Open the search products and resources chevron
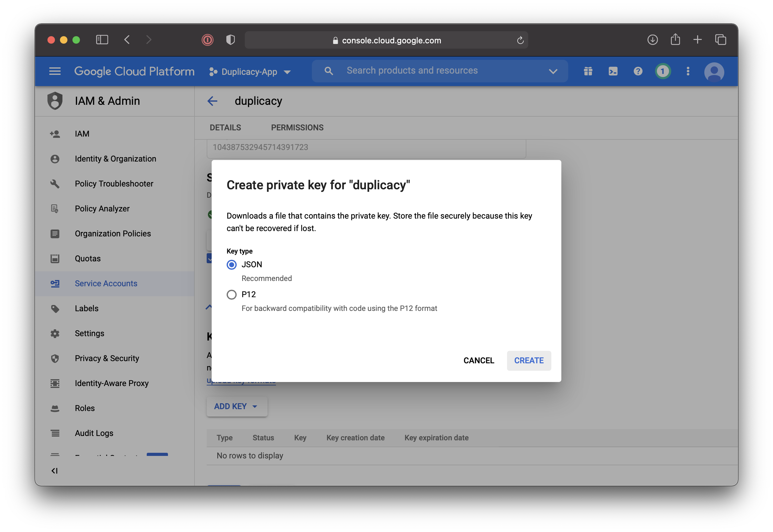The height and width of the screenshot is (532, 773). [x=553, y=71]
